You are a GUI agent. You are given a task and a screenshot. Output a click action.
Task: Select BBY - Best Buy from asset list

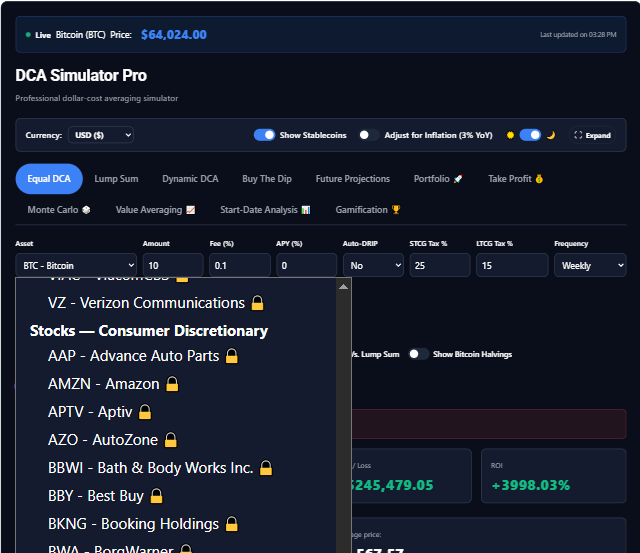pos(176,496)
